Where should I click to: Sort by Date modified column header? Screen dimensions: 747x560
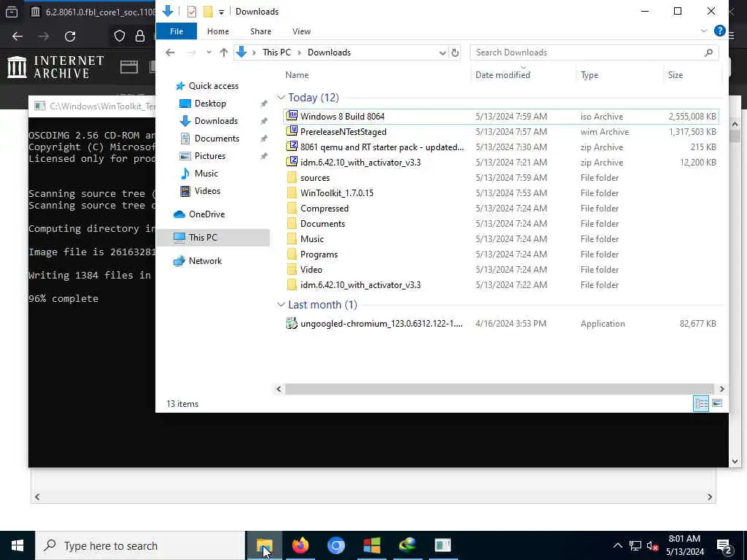(x=503, y=75)
